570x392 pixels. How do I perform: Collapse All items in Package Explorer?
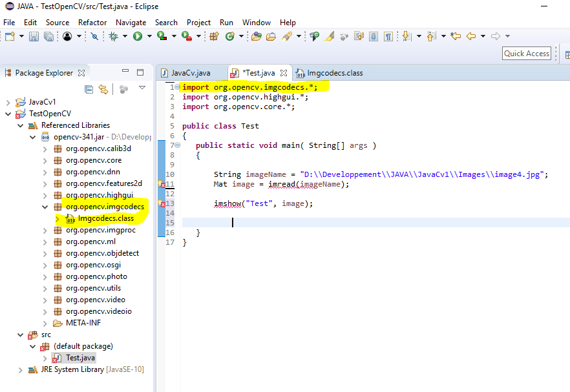(x=89, y=90)
